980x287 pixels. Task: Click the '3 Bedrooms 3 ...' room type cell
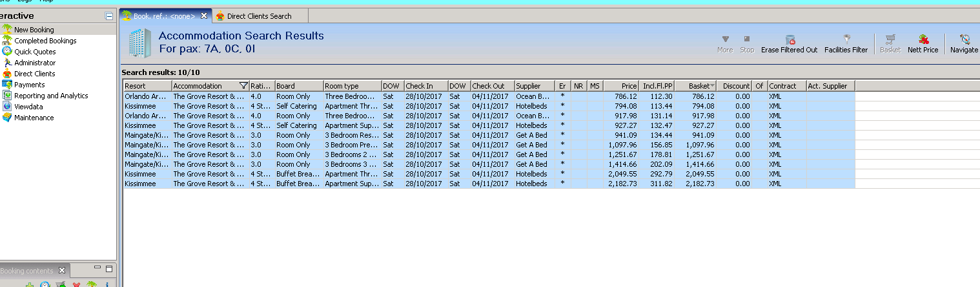tap(352, 164)
